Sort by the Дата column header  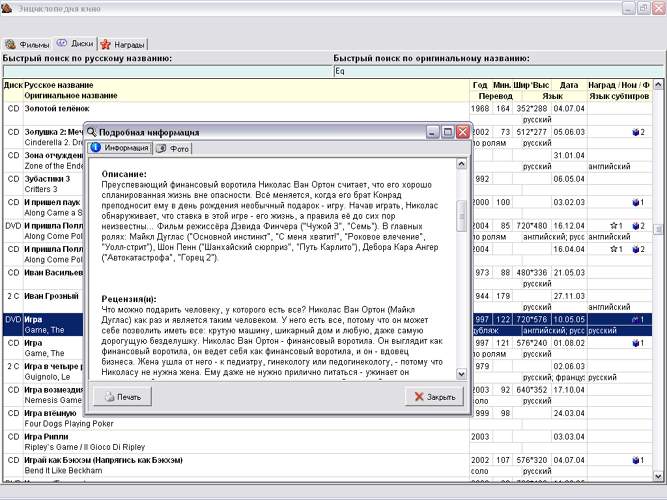coord(568,86)
